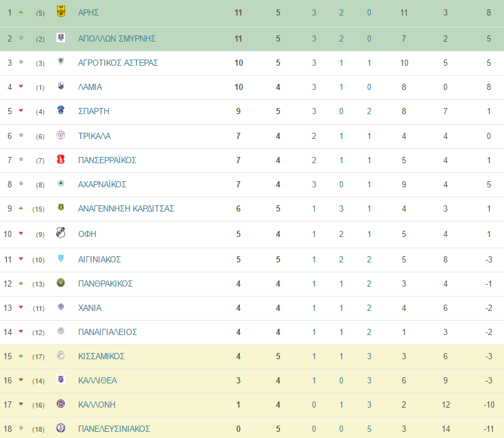Click the ΠΑΝΘΡΑΚΙΚΟΣ green round logo
Screen dimensions: 504x438
click(61, 283)
